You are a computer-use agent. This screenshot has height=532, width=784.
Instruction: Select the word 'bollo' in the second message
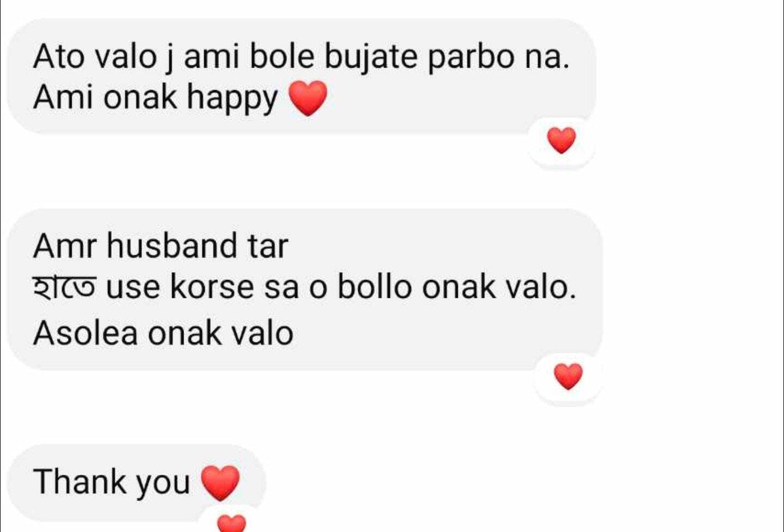375,286
